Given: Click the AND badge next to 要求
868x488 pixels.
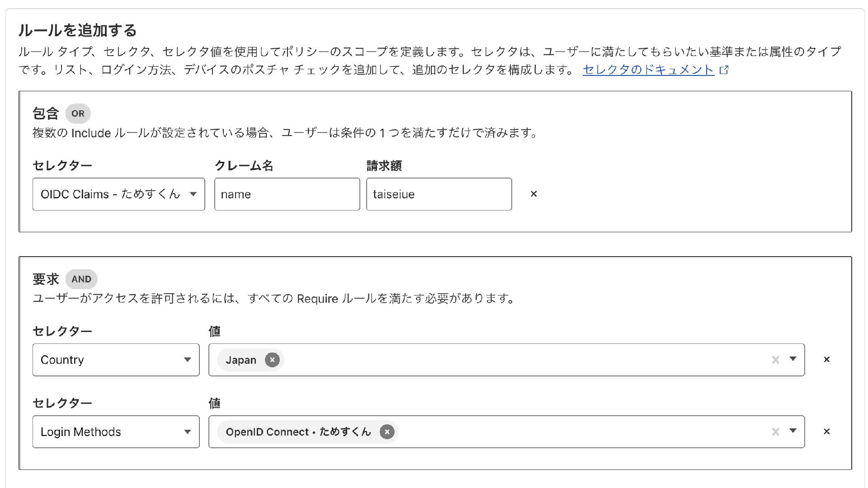Looking at the screenshot, I should tap(81, 279).
